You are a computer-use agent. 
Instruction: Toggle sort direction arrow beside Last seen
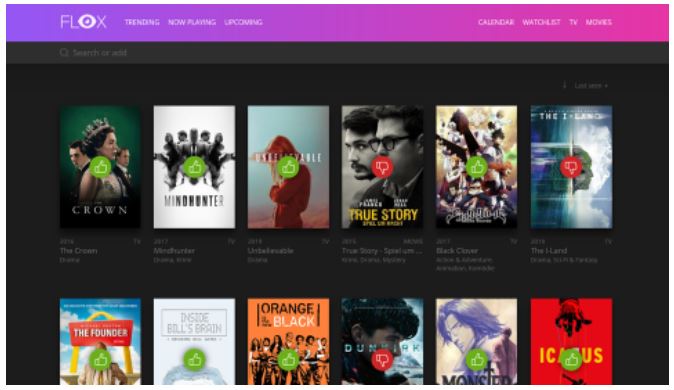point(564,86)
